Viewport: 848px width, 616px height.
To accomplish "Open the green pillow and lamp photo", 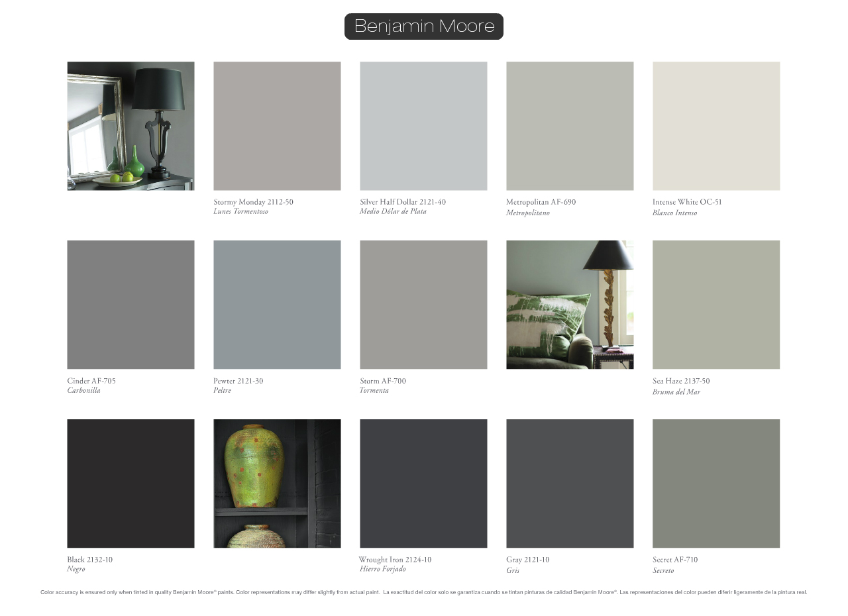I will [570, 305].
